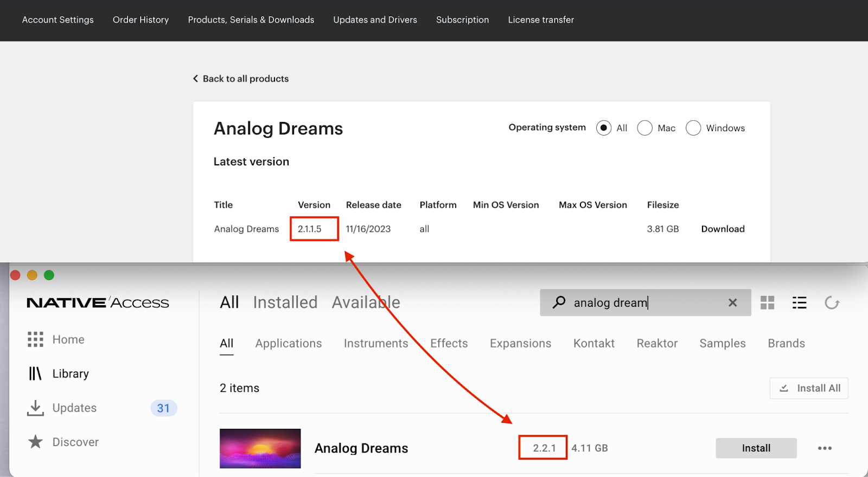Click the Discover star icon in sidebar
The width and height of the screenshot is (868, 477).
[35, 442]
